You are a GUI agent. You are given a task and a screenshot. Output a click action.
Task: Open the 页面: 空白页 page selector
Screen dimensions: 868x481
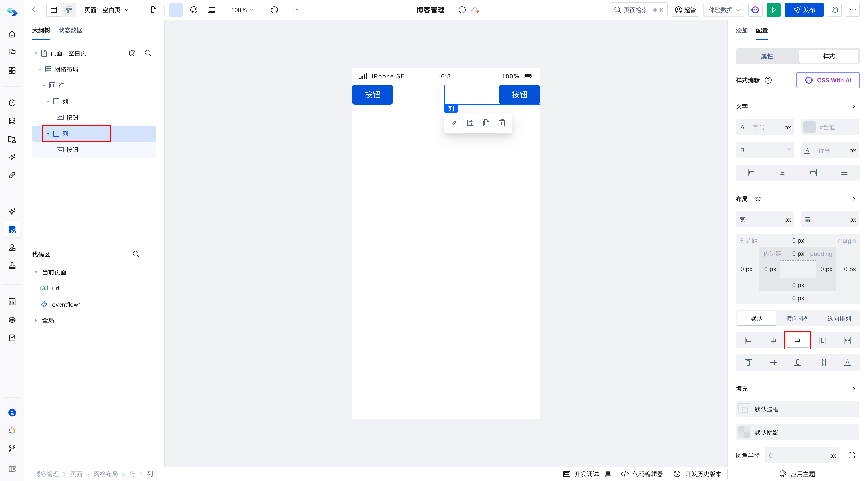[x=106, y=10]
